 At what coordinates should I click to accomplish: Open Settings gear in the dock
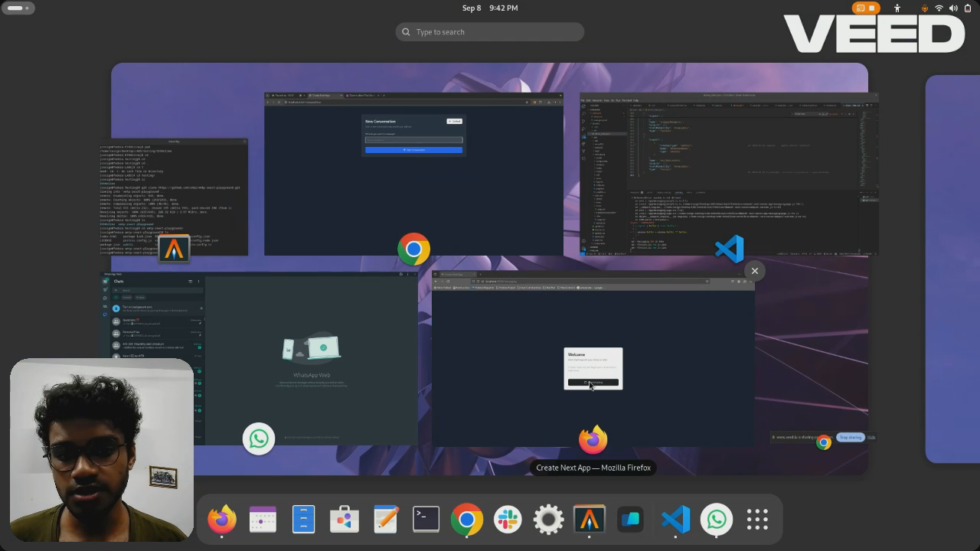tap(548, 520)
